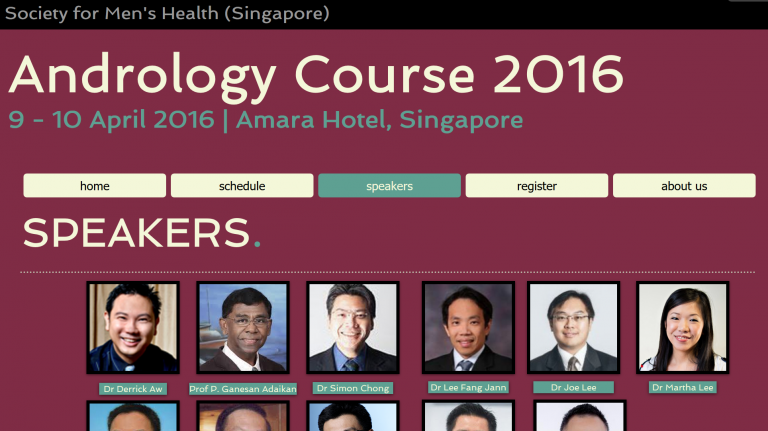The height and width of the screenshot is (431, 768).
Task: Open the Dr Simon Chong name label
Action: click(x=353, y=388)
